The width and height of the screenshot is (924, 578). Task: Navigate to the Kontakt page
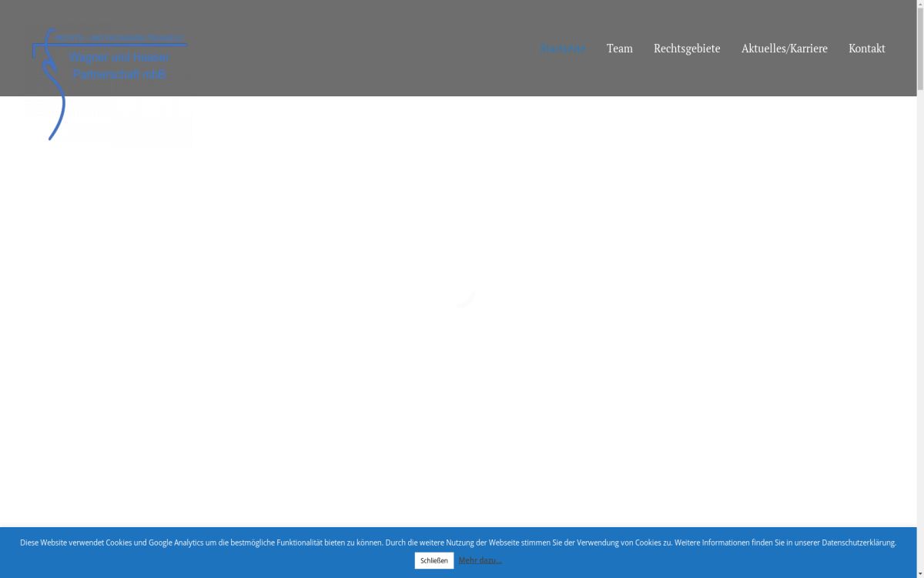click(866, 49)
